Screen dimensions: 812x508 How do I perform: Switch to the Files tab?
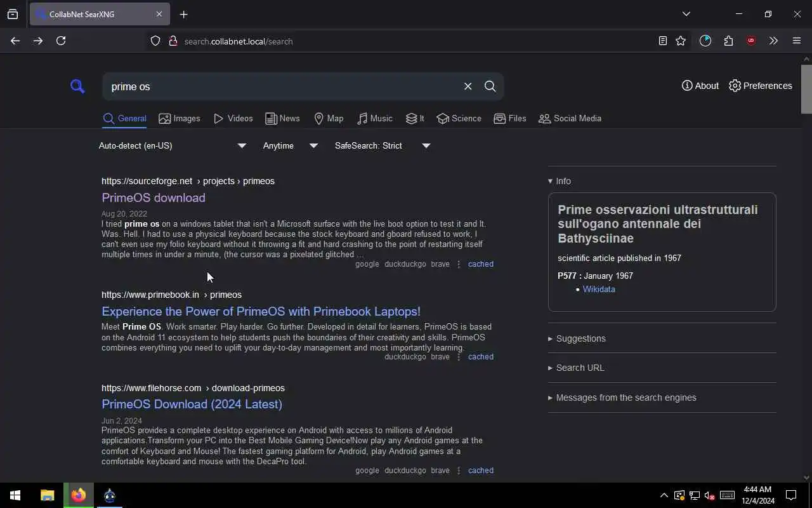510,119
